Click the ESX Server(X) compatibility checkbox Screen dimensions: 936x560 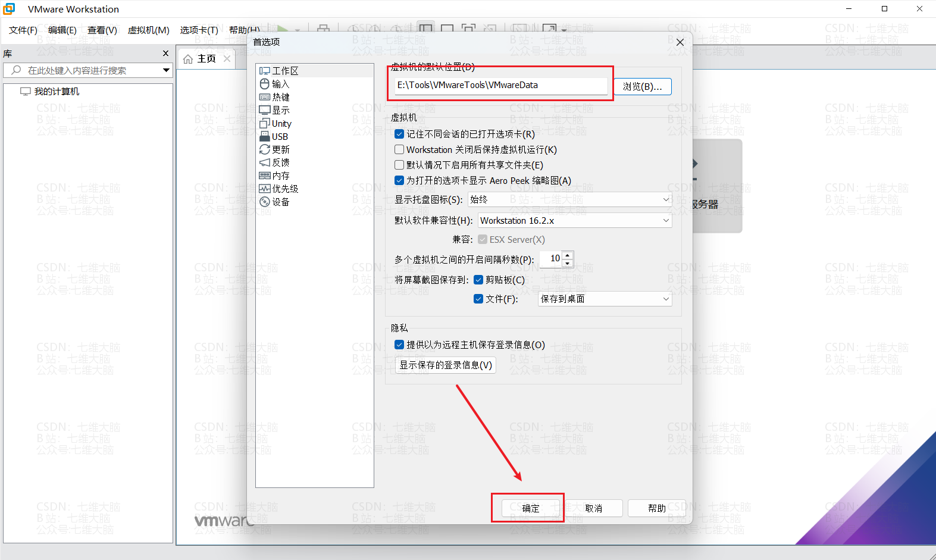click(483, 239)
